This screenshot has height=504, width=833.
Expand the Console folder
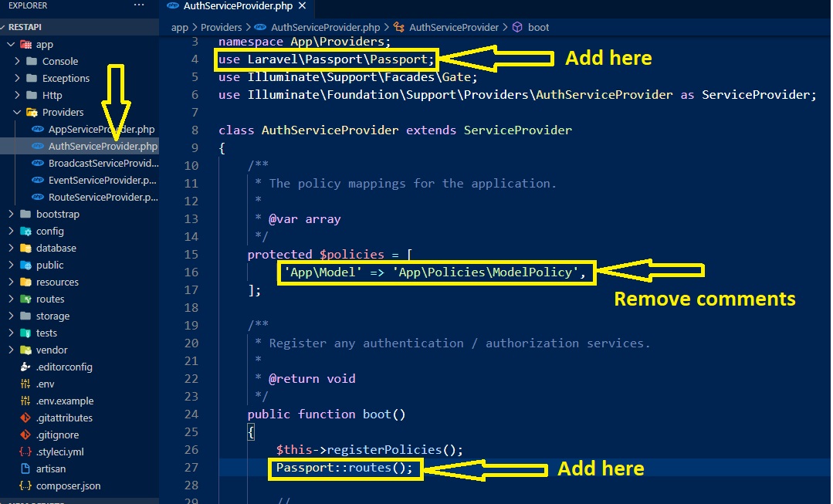click(x=59, y=62)
